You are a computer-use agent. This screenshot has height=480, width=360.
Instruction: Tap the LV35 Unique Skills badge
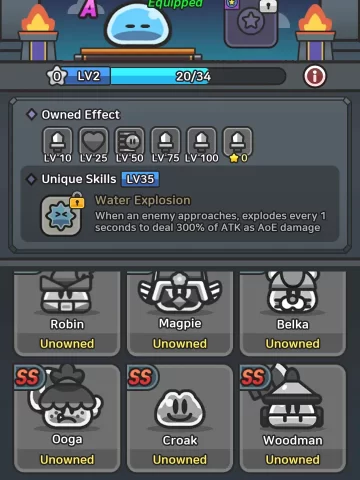point(140,179)
